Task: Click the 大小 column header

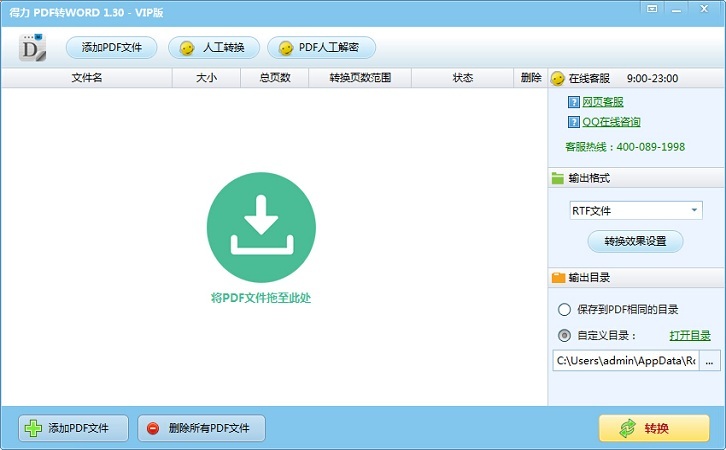Action: click(x=206, y=77)
